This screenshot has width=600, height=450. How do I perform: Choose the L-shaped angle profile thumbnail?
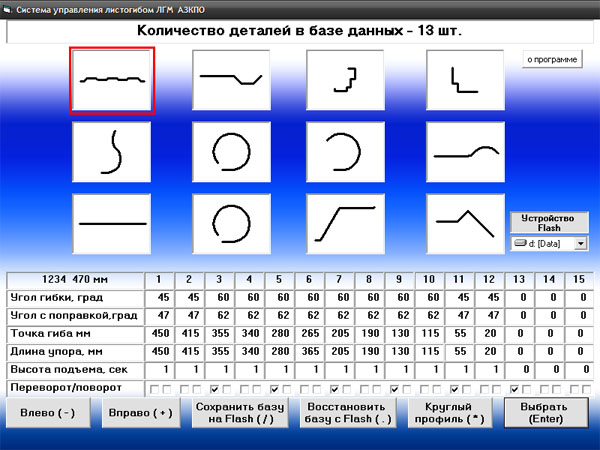pos(464,80)
